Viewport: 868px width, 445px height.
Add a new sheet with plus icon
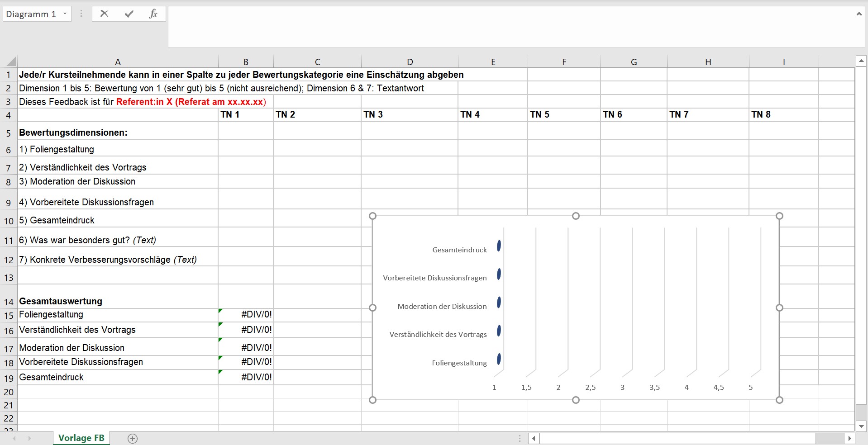(x=133, y=438)
